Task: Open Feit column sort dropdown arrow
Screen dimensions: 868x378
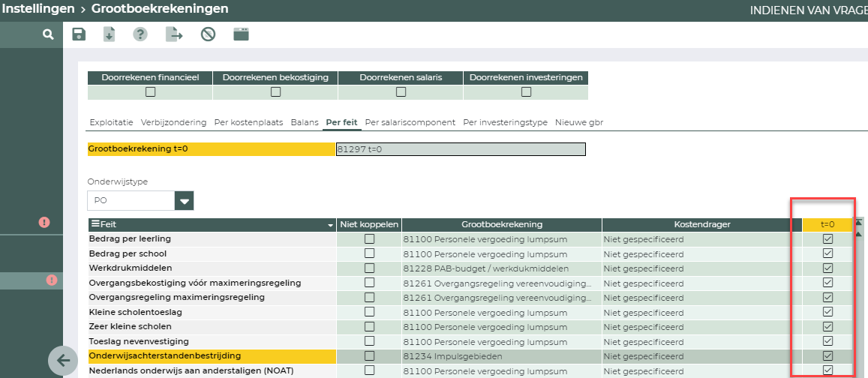Action: [x=331, y=225]
